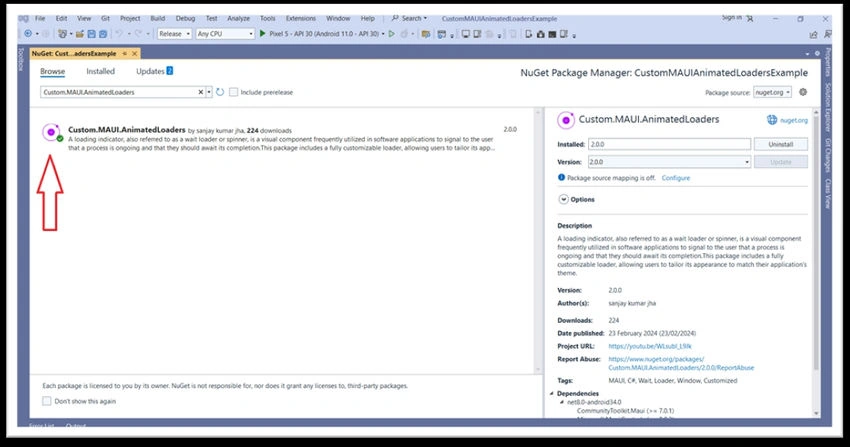Screen dimensions: 850x447
Task: Open the Package source dropdown
Action: pyautogui.click(x=772, y=92)
